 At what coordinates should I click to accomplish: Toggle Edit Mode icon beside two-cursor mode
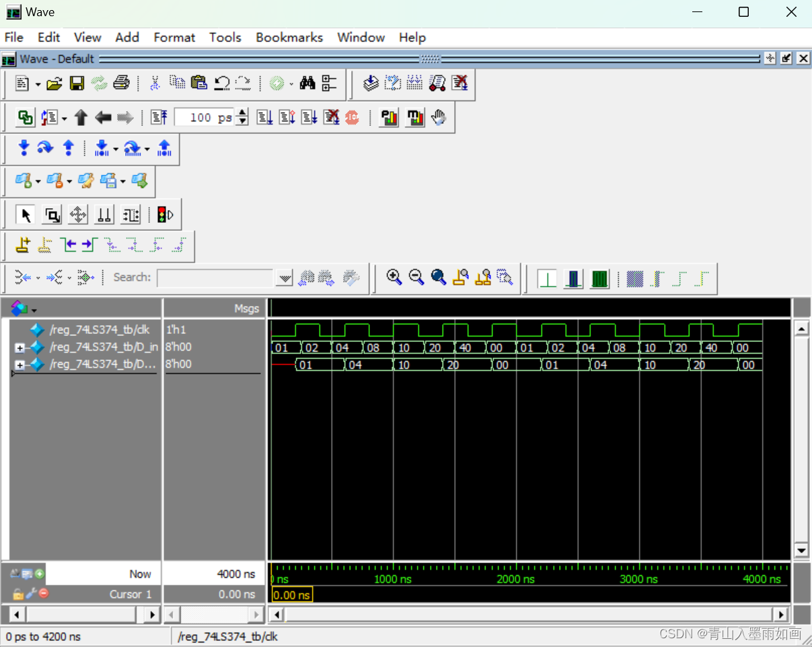tap(131, 215)
